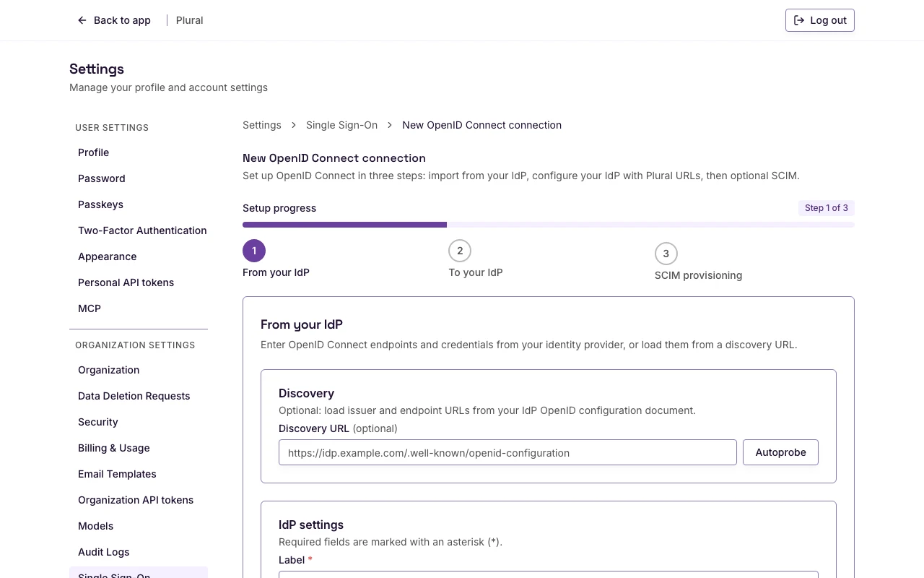The image size is (924, 578).
Task: Go to Models settings
Action: click(x=139, y=526)
